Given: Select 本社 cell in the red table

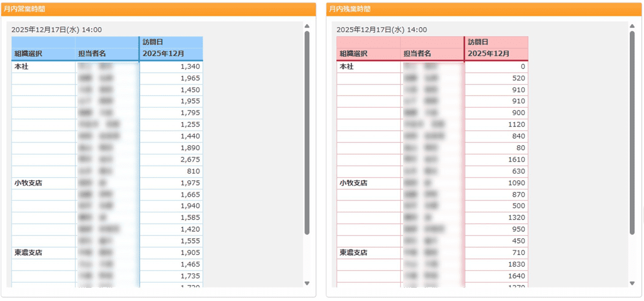Looking at the screenshot, I should [369, 67].
